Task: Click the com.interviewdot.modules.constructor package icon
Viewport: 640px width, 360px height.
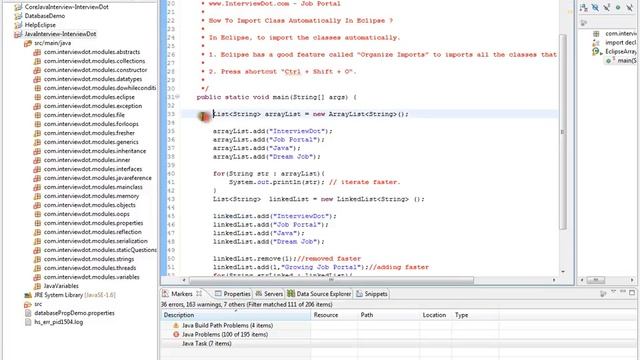Action: 37,70
